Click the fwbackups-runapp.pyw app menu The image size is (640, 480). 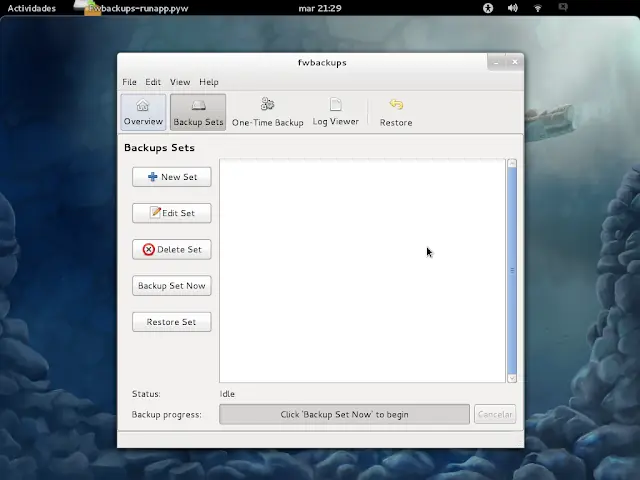pyautogui.click(x=131, y=8)
